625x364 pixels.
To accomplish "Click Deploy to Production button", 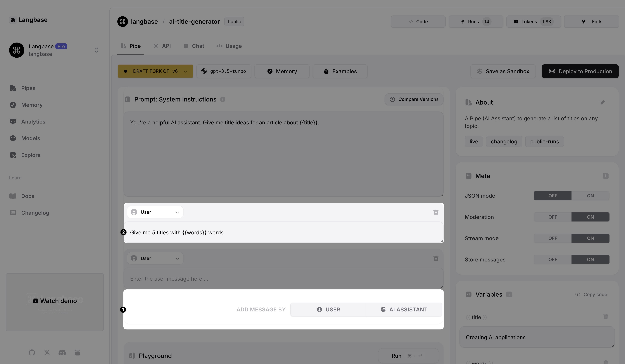I will [580, 71].
